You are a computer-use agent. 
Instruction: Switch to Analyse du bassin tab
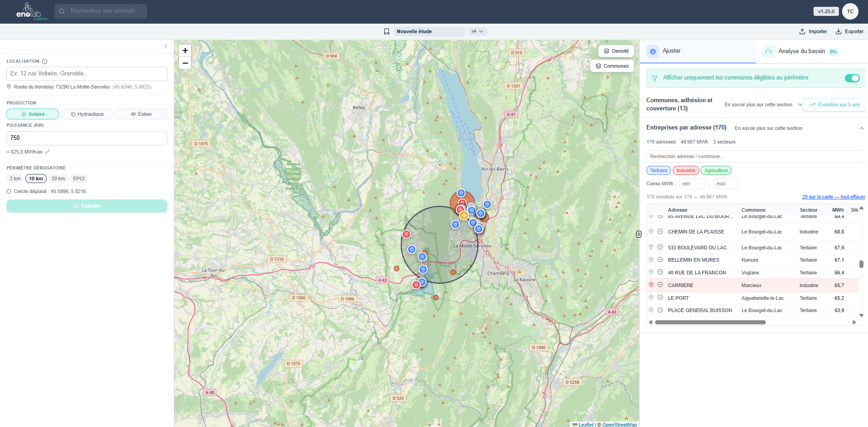pos(801,51)
